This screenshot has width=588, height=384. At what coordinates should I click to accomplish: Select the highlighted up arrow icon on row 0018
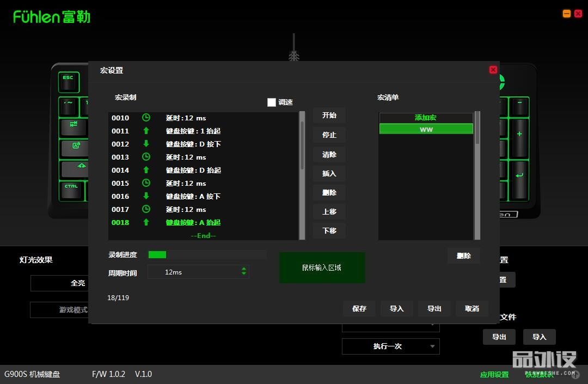tap(146, 222)
